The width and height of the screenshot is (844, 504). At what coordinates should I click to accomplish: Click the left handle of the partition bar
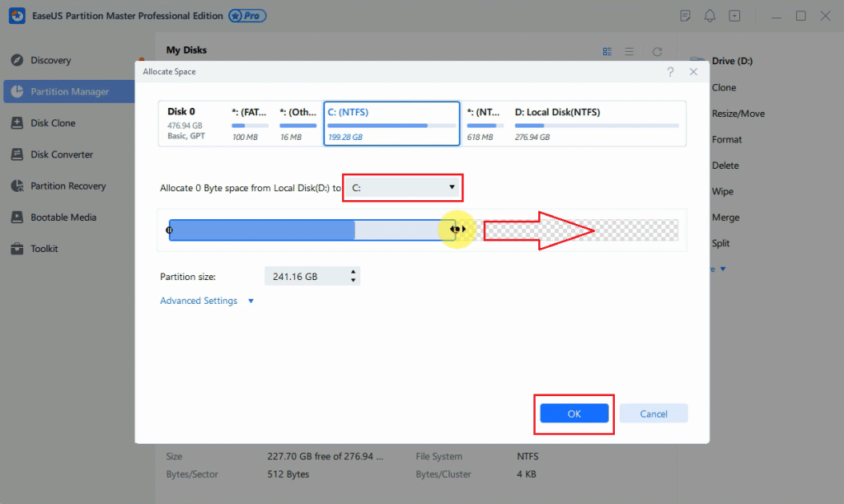pos(169,230)
